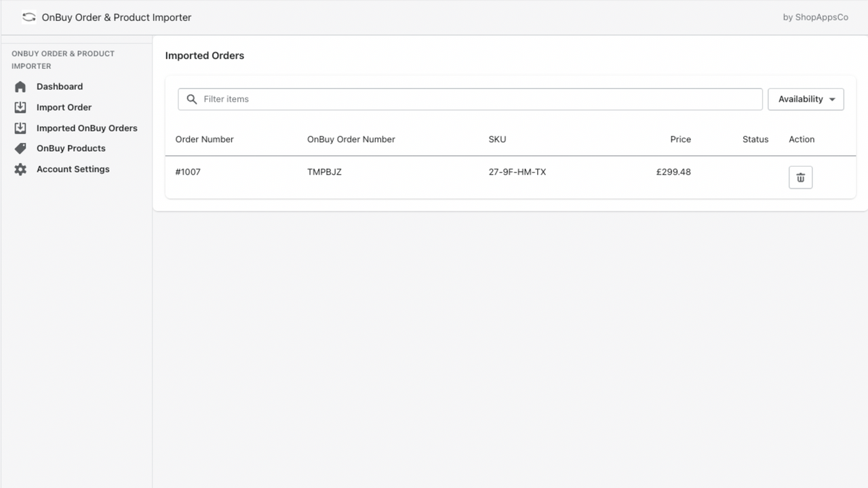Expand sort options on the Price column header

coord(680,139)
